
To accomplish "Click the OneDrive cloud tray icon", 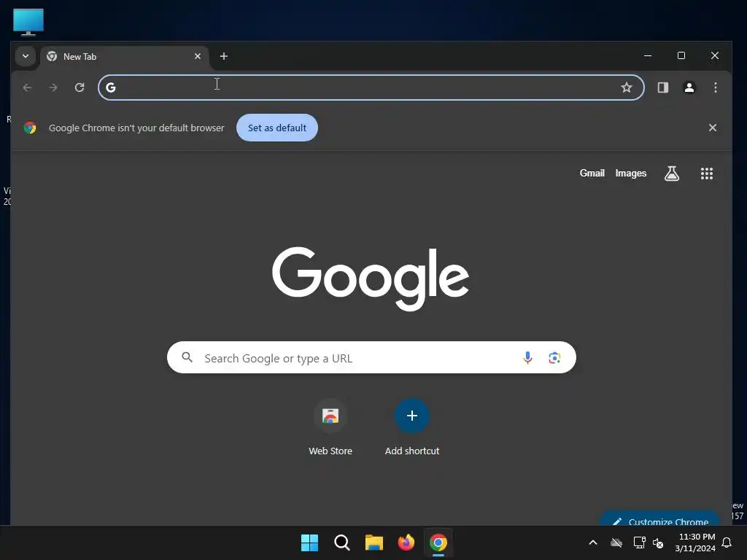I will (616, 542).
